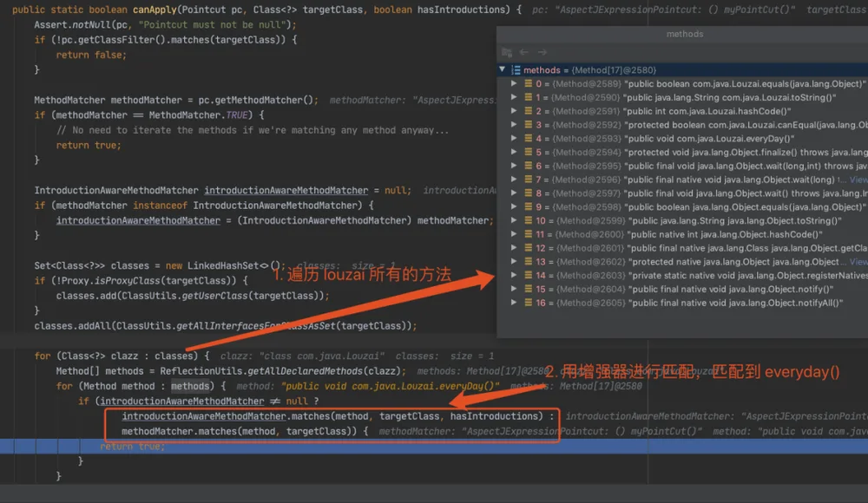Collapse the methods root node
868x503 pixels.
502,69
